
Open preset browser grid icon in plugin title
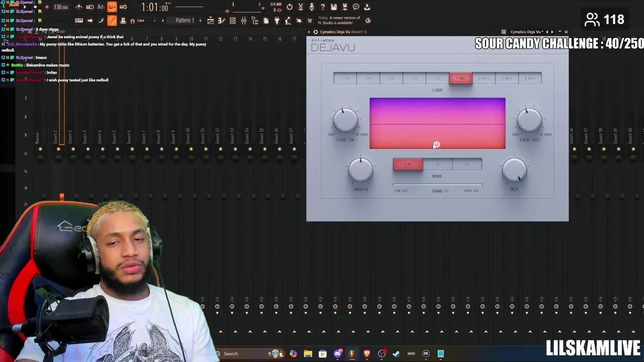coord(504,32)
